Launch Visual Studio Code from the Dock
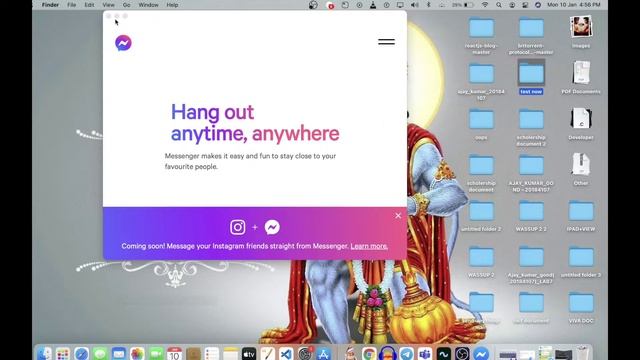This screenshot has height=360, width=640. (x=286, y=353)
